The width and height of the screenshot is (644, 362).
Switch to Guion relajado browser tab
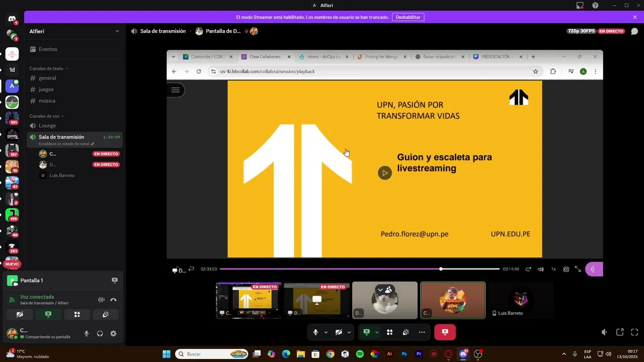click(440, 57)
